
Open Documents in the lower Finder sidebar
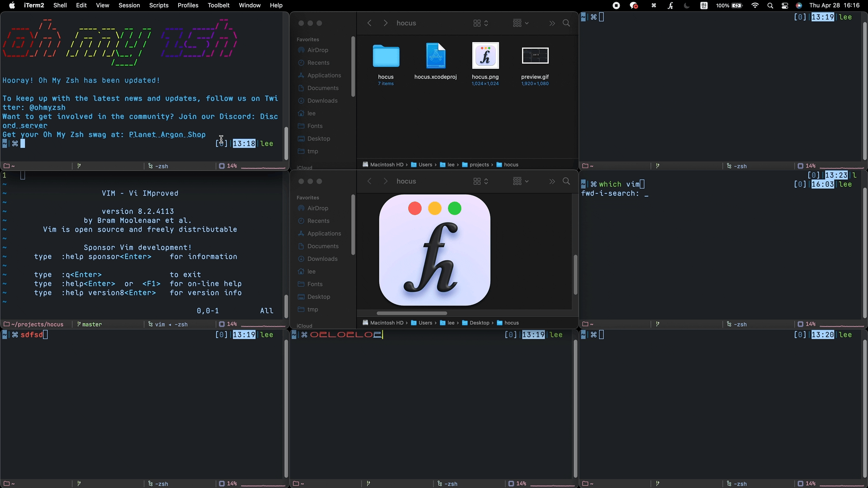coord(318,246)
